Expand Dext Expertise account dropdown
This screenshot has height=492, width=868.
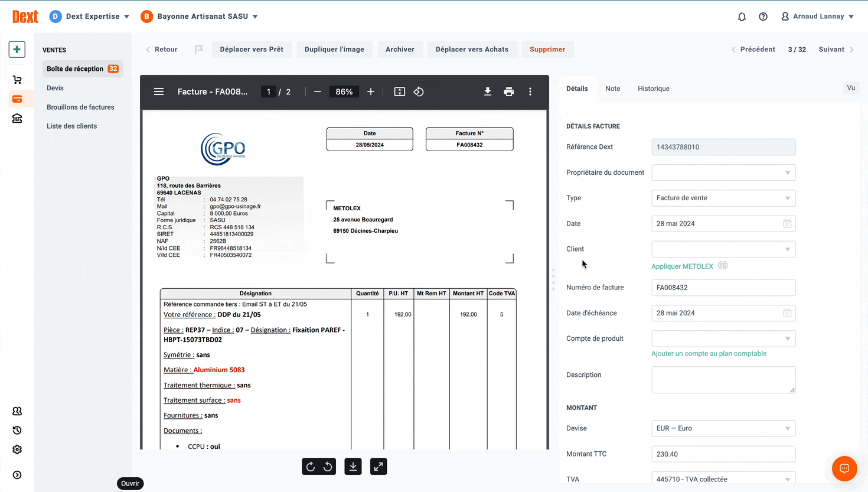(126, 17)
